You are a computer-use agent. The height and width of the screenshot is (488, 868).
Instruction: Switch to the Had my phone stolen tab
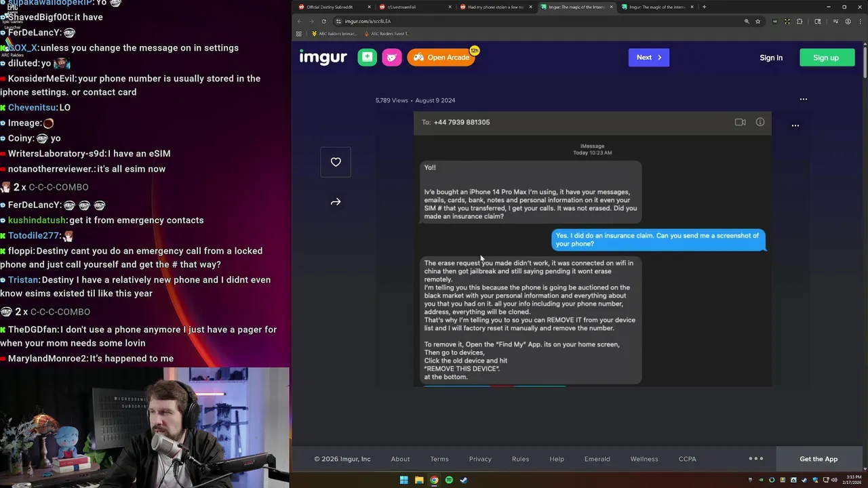tap(495, 7)
